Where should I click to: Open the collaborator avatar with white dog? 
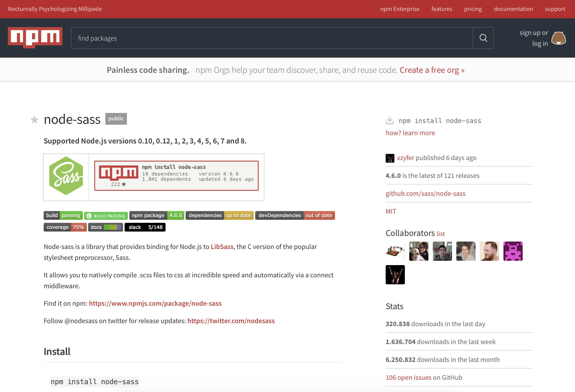point(419,251)
